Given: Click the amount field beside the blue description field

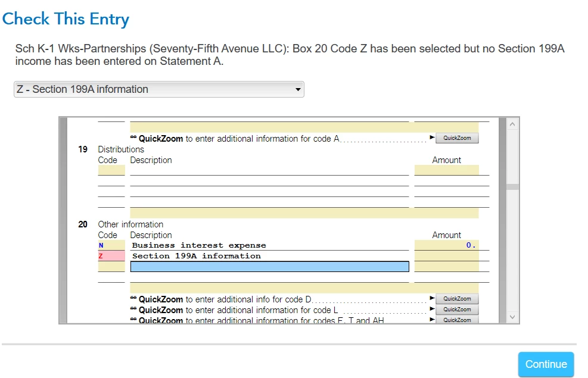Looking at the screenshot, I should click(446, 267).
